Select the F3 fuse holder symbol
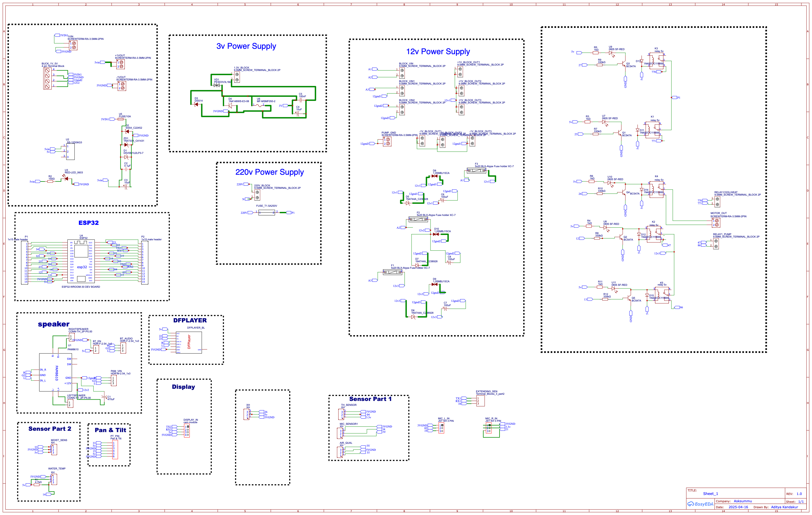 (x=477, y=170)
